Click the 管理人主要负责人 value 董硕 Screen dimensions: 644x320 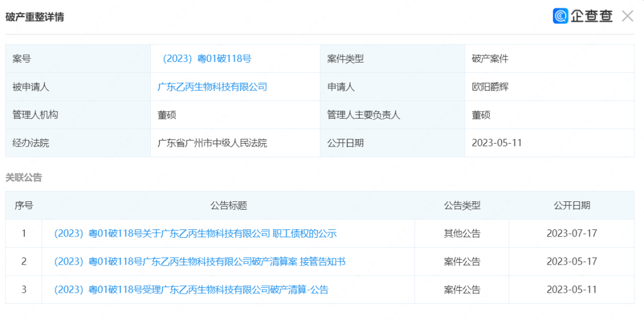[481, 115]
